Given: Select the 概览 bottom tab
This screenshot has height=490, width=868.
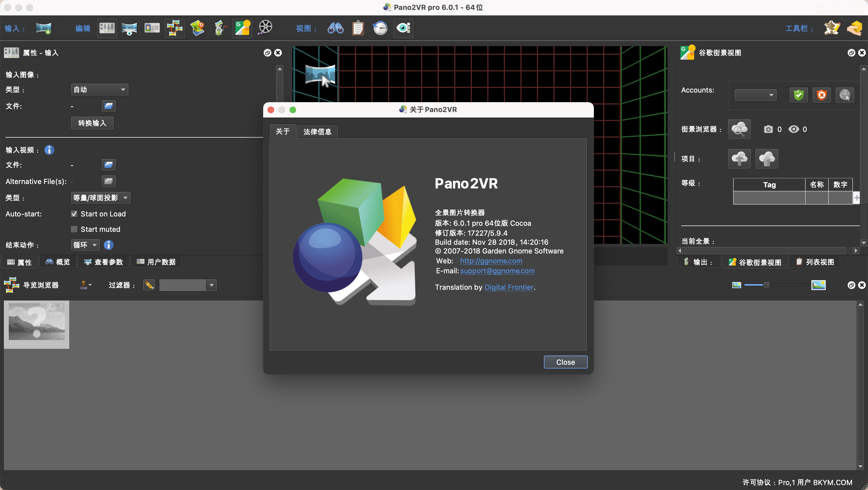Looking at the screenshot, I should [58, 262].
